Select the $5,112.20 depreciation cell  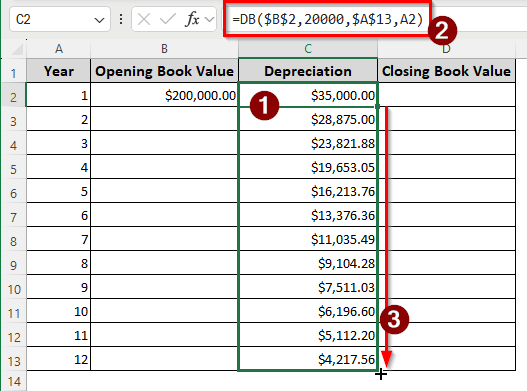pyautogui.click(x=308, y=335)
